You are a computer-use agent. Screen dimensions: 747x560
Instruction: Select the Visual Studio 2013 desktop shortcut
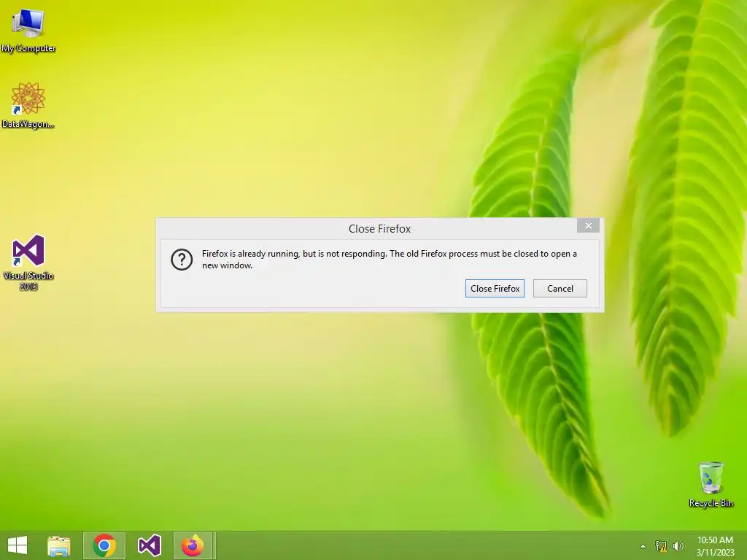click(x=28, y=262)
